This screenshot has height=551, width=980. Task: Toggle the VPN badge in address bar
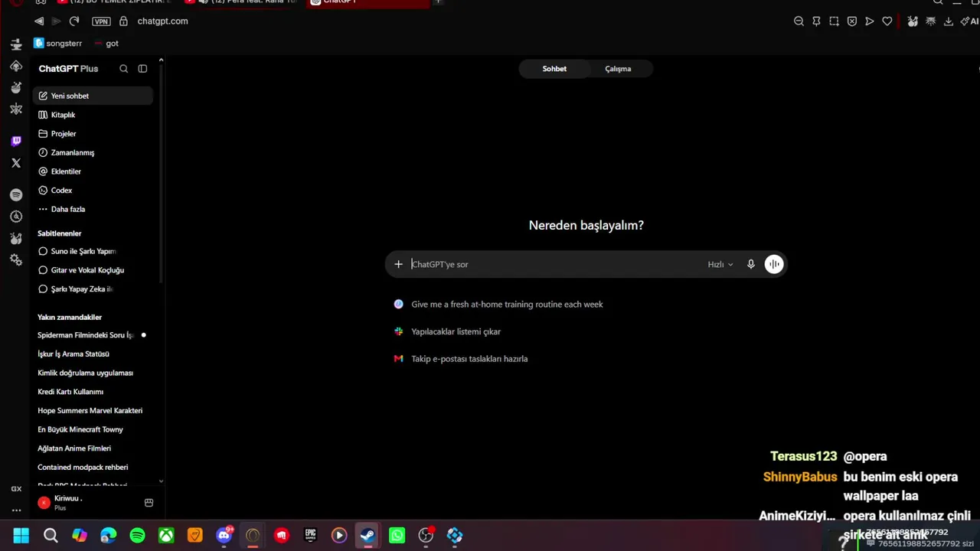(x=101, y=21)
